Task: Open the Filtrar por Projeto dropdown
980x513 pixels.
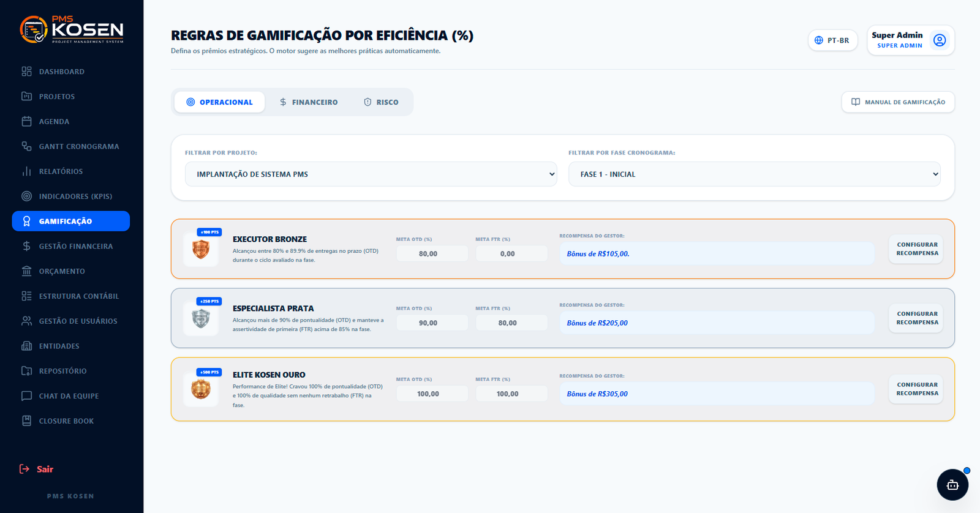Action: pos(371,174)
